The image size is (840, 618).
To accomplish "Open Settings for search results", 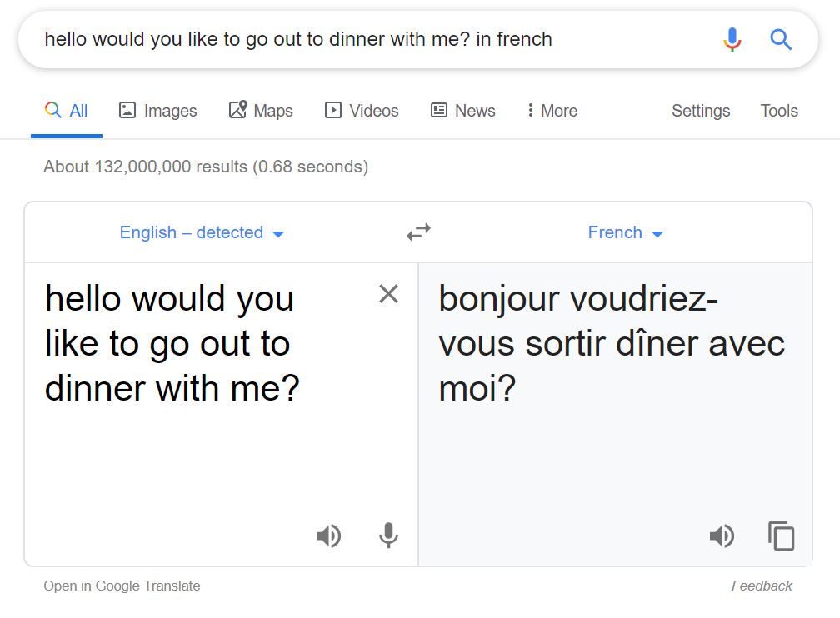I will tap(700, 110).
